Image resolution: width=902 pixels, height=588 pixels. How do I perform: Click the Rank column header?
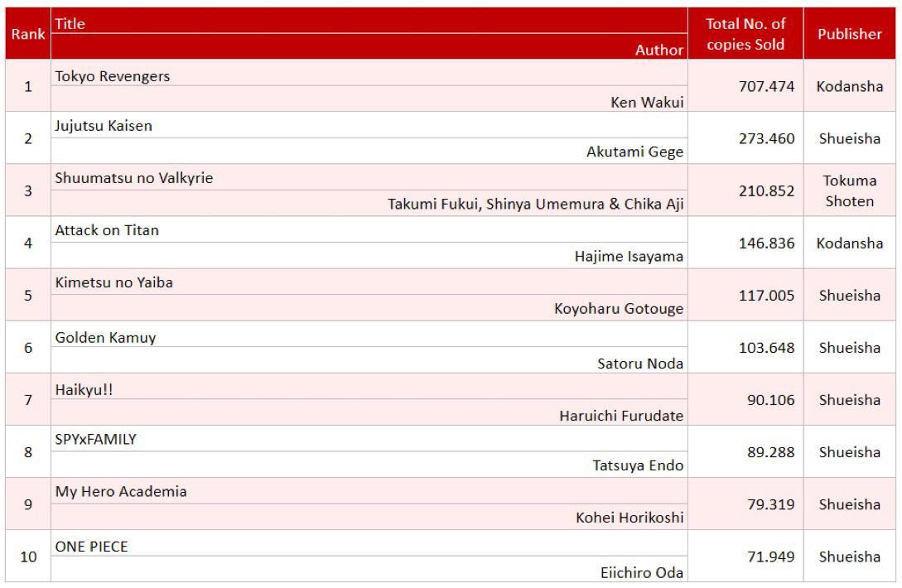pyautogui.click(x=28, y=35)
